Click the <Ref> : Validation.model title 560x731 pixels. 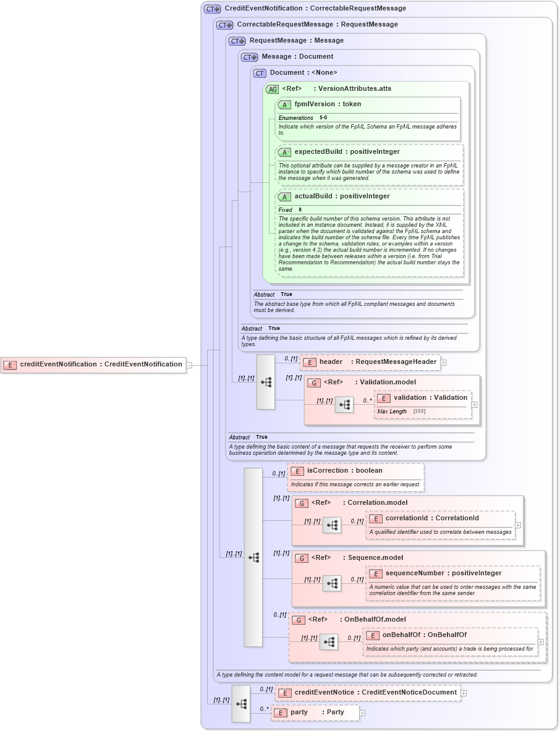370,382
